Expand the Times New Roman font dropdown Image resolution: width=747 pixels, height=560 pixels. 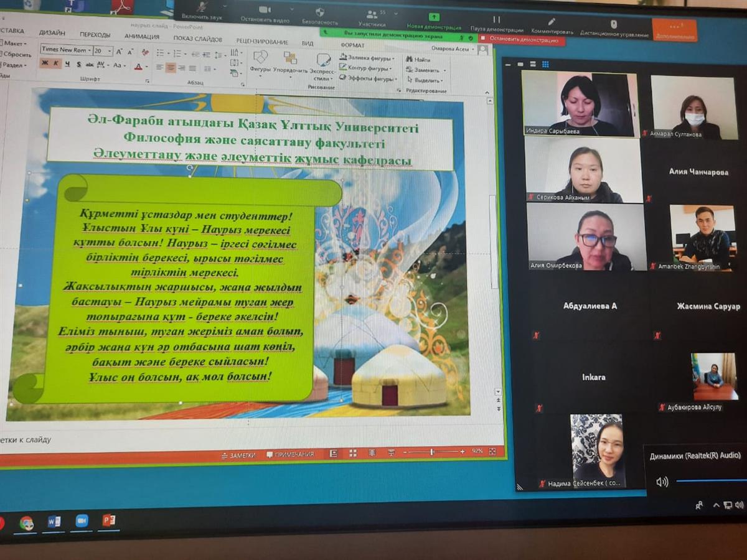90,50
